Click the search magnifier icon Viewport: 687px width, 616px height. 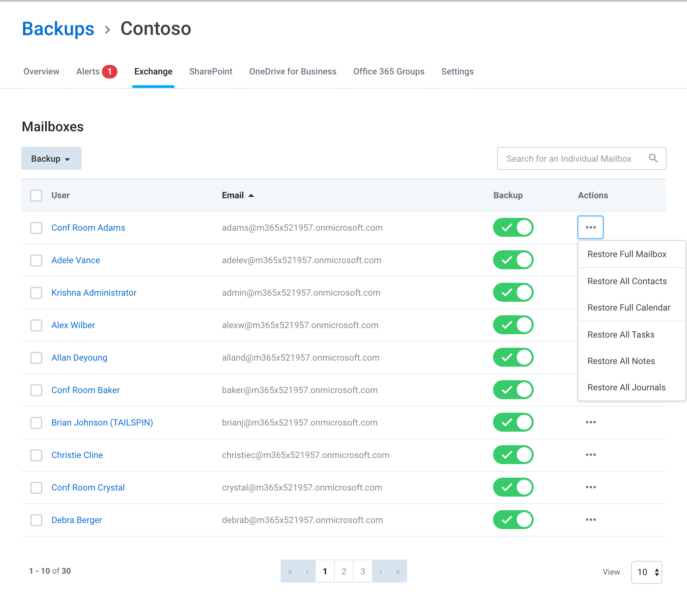(x=653, y=158)
